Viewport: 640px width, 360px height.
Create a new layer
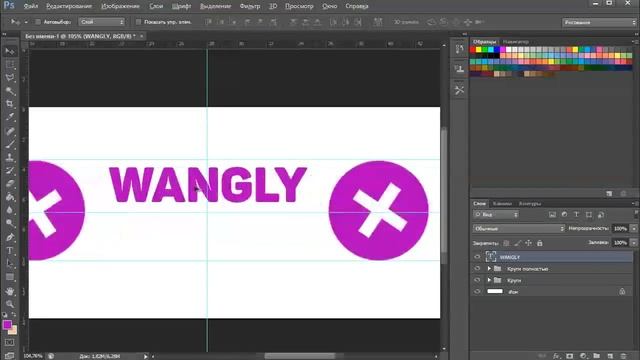pos(610,356)
